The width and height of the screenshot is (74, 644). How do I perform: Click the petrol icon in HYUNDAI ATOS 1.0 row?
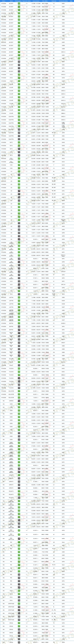click(x=19, y=74)
